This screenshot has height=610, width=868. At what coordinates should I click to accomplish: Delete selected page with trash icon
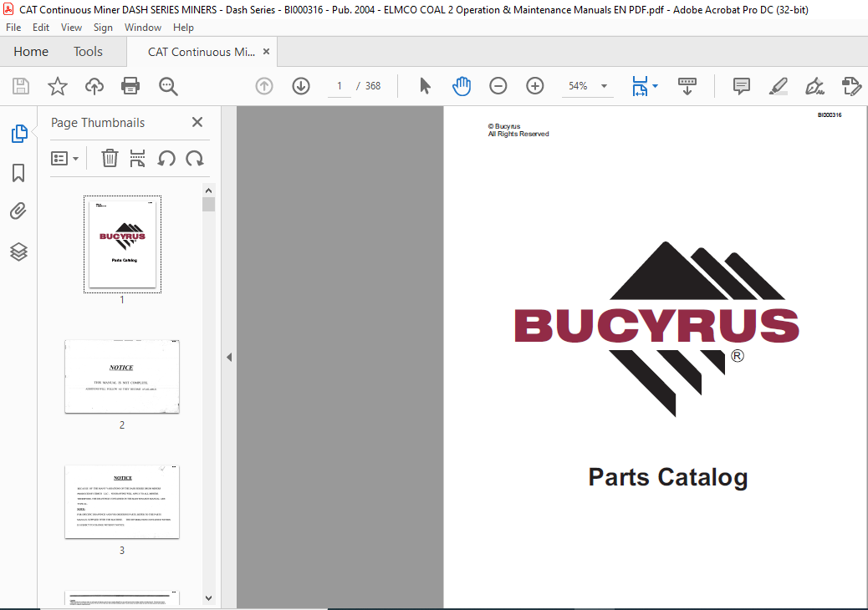pos(110,159)
